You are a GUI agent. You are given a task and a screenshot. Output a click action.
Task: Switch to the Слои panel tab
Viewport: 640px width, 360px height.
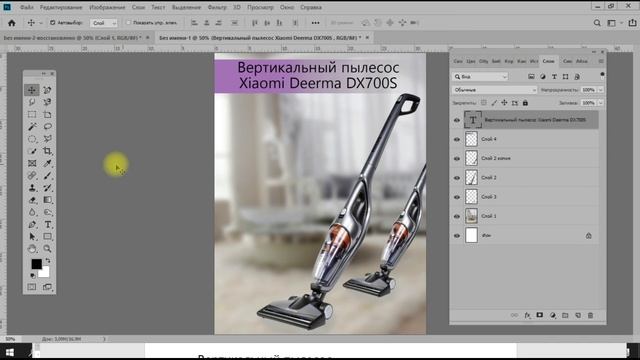coord(548,61)
